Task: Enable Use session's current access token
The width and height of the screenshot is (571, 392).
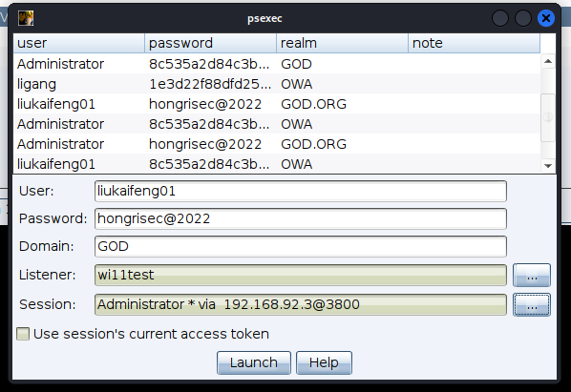Action: (x=23, y=334)
